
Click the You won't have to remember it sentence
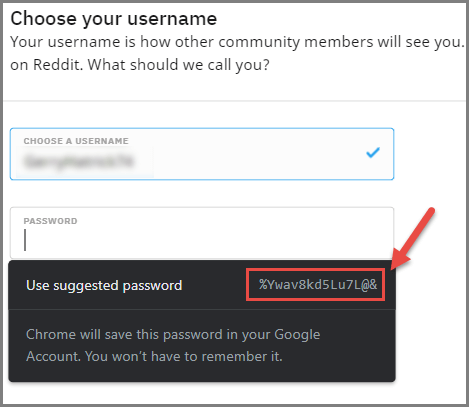[184, 356]
